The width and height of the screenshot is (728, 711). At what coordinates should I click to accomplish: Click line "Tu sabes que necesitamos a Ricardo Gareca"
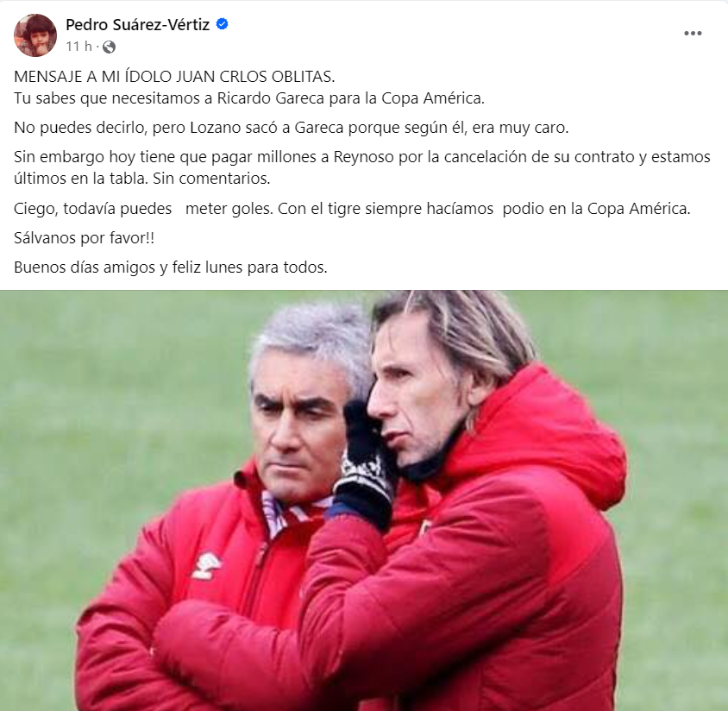[x=249, y=98]
